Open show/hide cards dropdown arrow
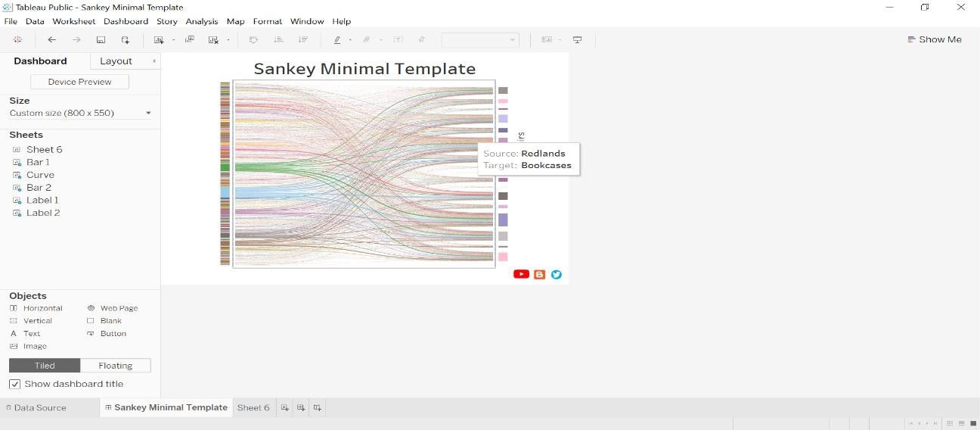 [x=560, y=39]
